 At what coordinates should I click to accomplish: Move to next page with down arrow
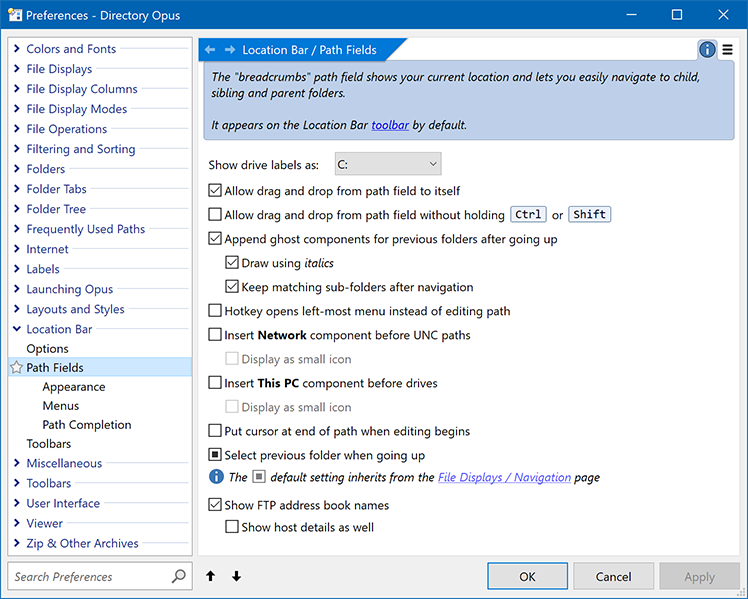tap(237, 576)
